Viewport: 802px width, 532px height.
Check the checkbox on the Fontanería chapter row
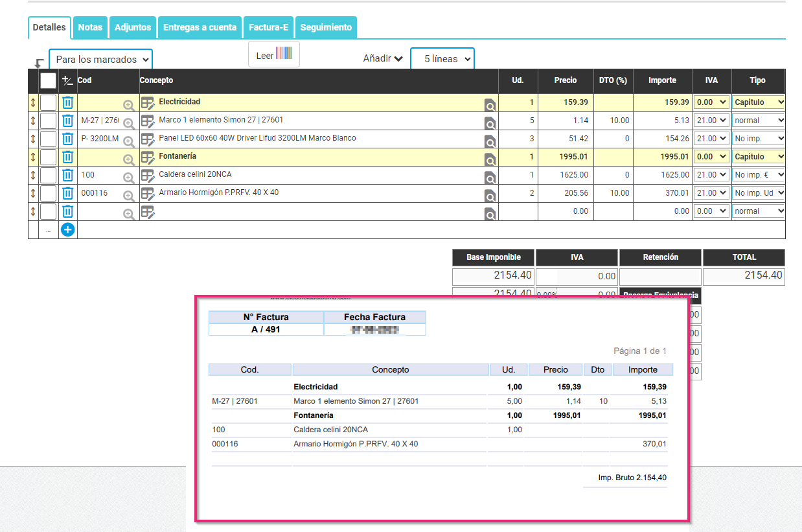tap(48, 156)
